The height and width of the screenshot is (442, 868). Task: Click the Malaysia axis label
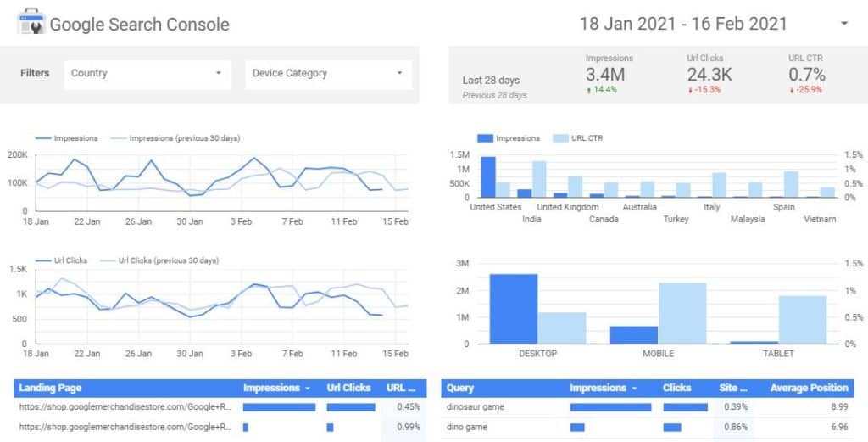tap(748, 220)
